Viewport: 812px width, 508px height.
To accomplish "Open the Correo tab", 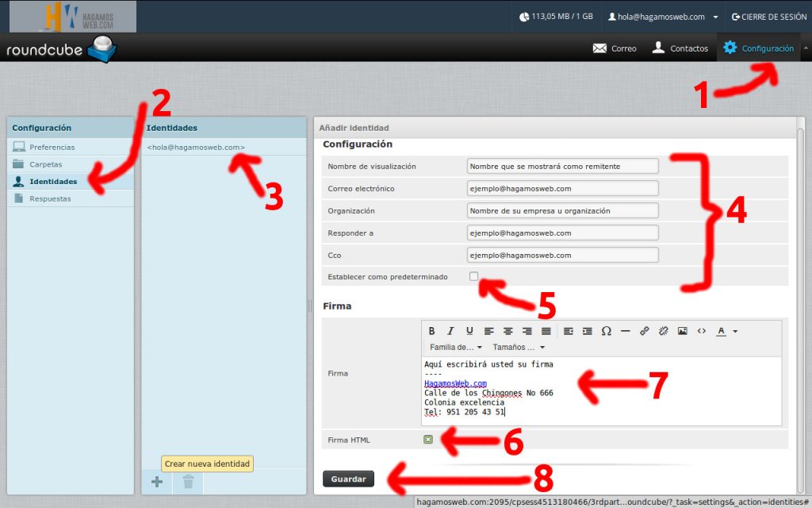I will click(615, 48).
